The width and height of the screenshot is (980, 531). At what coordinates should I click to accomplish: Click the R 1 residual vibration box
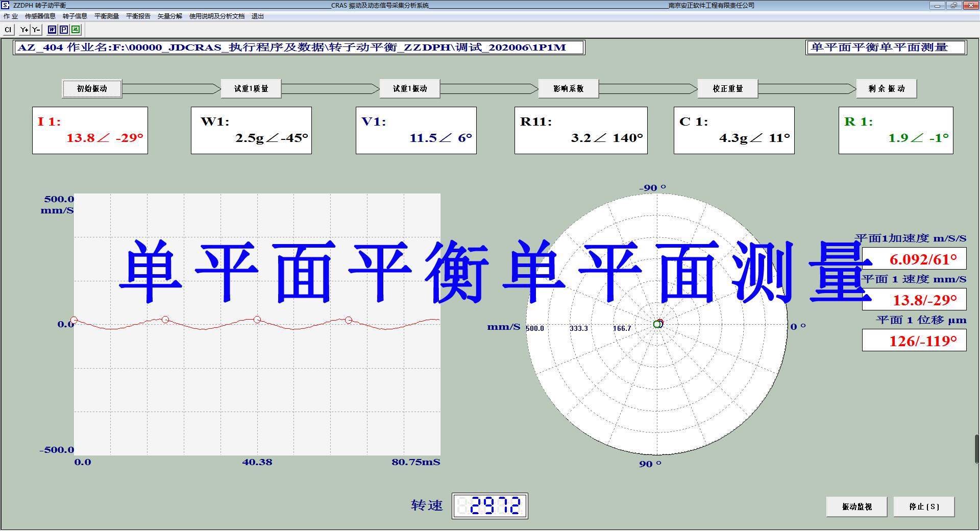tap(896, 130)
